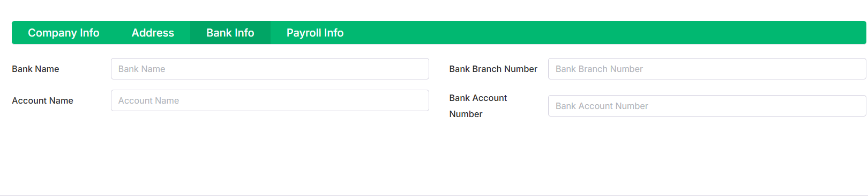
Task: Click the horizontal divider line below the form
Action: point(434,195)
